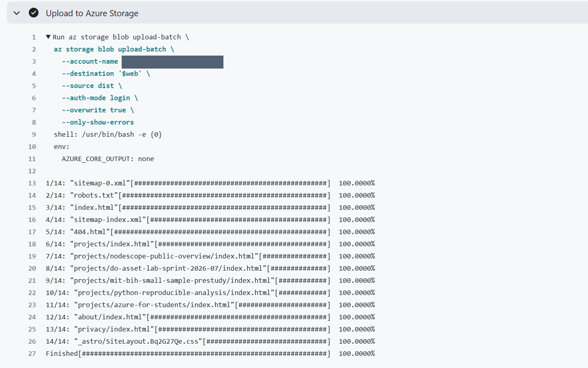This screenshot has height=368, width=588.
Task: Click the 'robots.txt' upload line
Action: click(x=210, y=195)
